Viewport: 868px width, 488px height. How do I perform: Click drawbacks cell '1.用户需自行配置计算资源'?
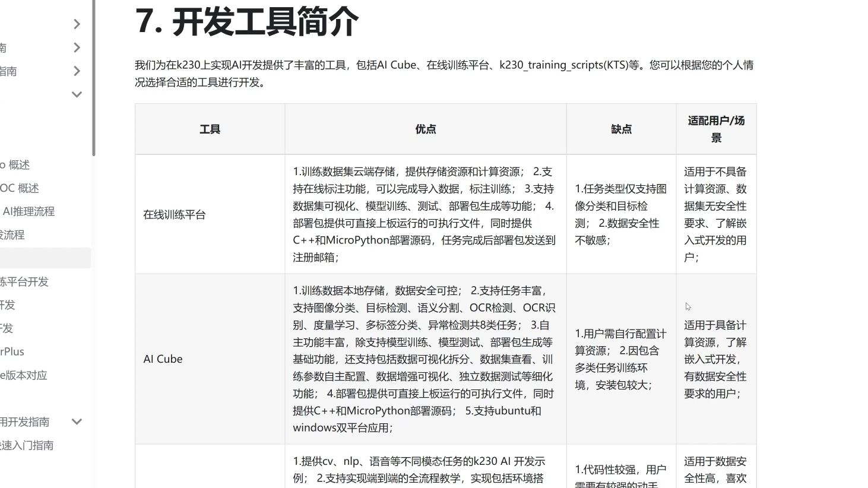[x=622, y=359]
